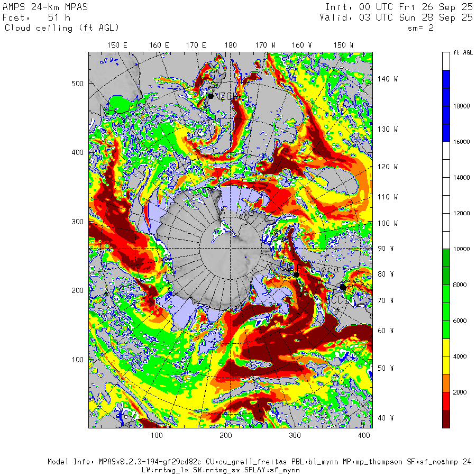Click the '4000' colorbar value
Viewport: 476px width, 476px height.
(x=460, y=356)
